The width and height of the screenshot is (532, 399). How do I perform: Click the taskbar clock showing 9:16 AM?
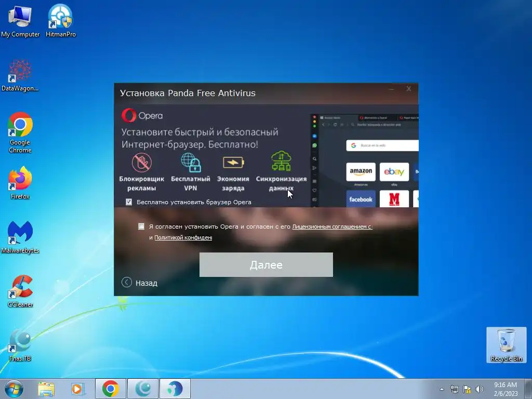(x=506, y=389)
